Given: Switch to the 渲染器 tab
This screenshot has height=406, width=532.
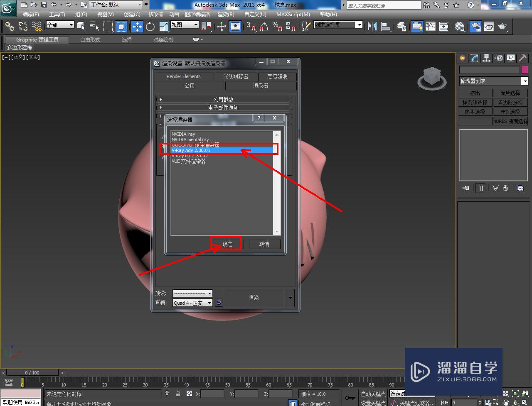Looking at the screenshot, I should pyautogui.click(x=261, y=86).
